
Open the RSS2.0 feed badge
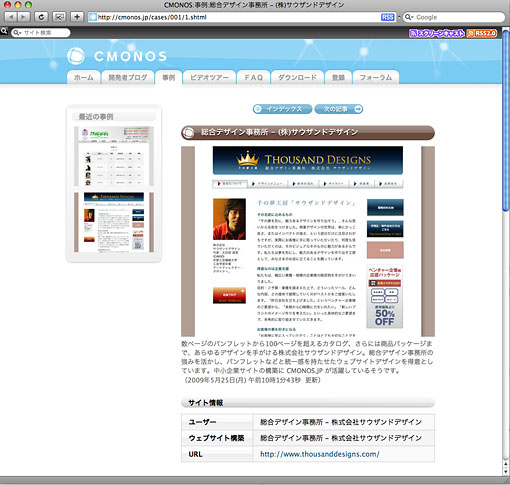482,33
